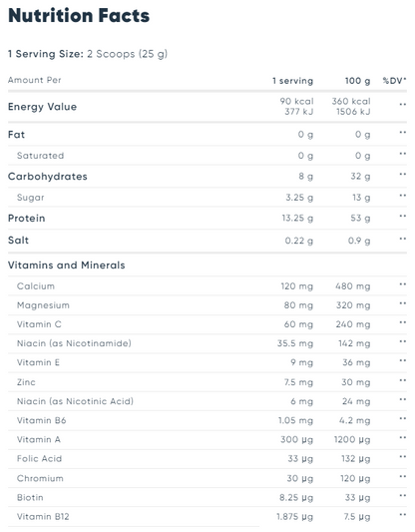Click the Carbohydrates row label

click(x=48, y=177)
